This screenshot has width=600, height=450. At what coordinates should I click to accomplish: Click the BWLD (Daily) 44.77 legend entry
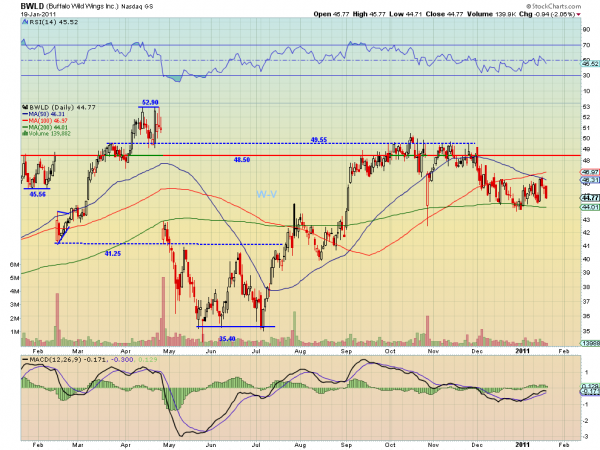click(x=62, y=108)
